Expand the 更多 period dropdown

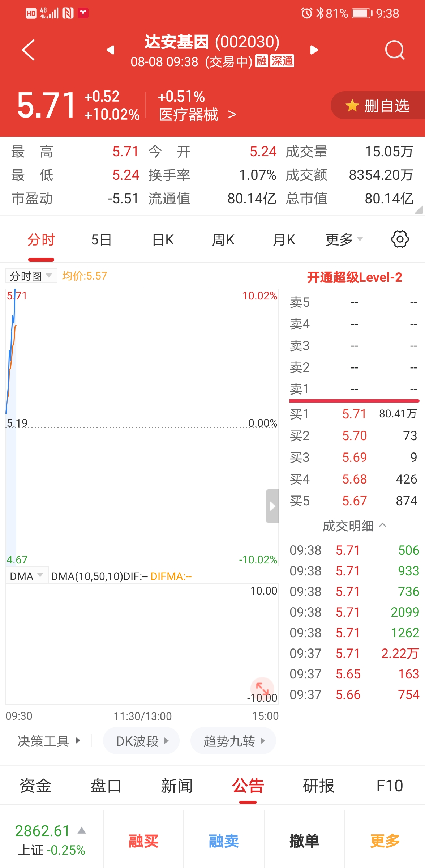[x=344, y=239]
